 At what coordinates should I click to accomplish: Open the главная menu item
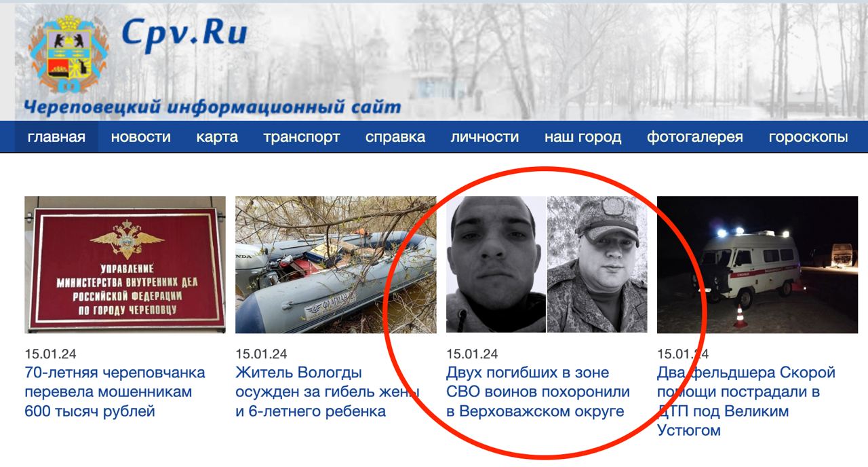click(57, 137)
